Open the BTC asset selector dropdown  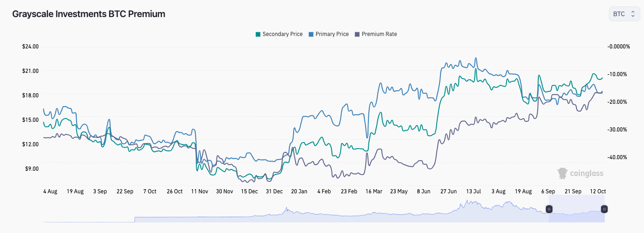point(624,14)
